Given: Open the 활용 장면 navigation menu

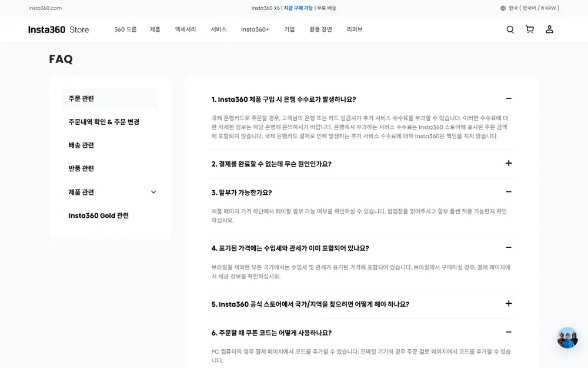Looking at the screenshot, I should click(320, 29).
